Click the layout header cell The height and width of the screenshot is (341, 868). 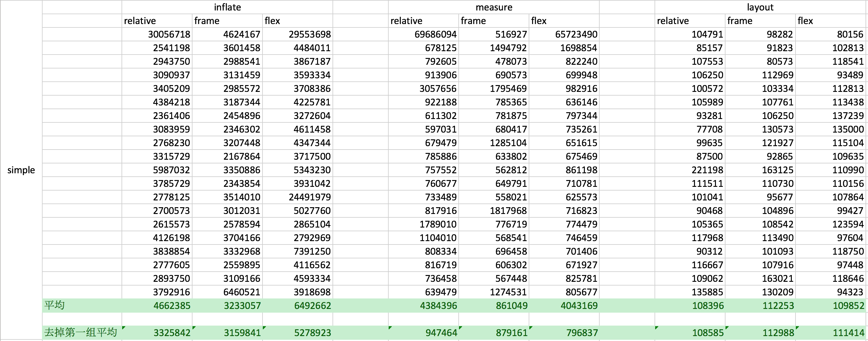760,7
